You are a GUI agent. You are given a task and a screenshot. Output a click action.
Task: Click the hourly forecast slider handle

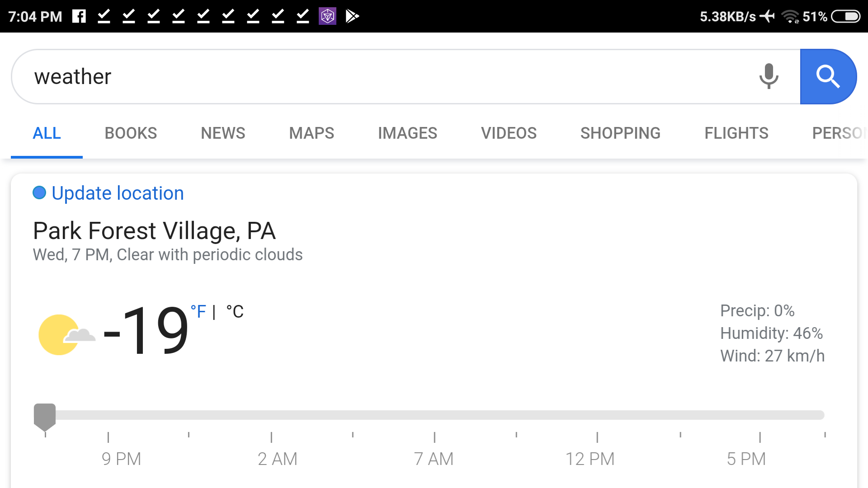pos(45,417)
